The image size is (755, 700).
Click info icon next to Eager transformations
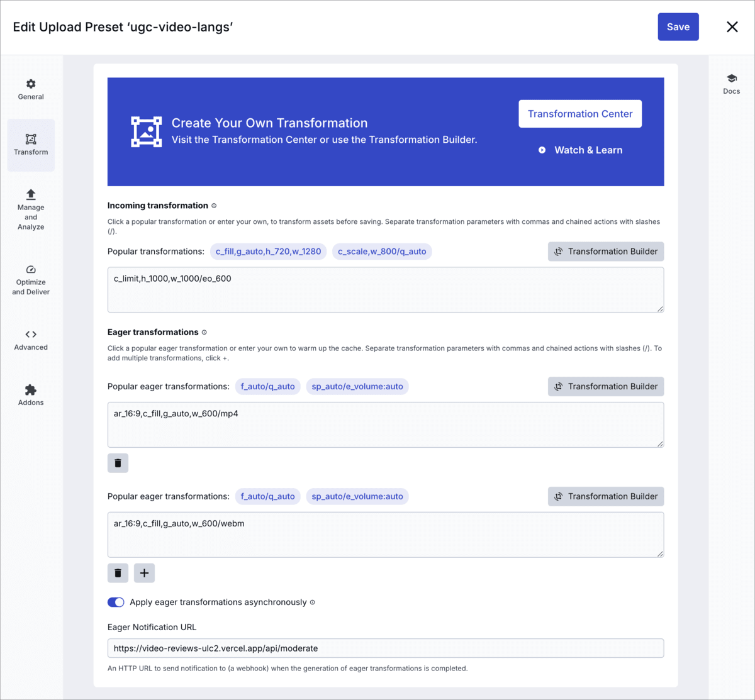pos(204,332)
